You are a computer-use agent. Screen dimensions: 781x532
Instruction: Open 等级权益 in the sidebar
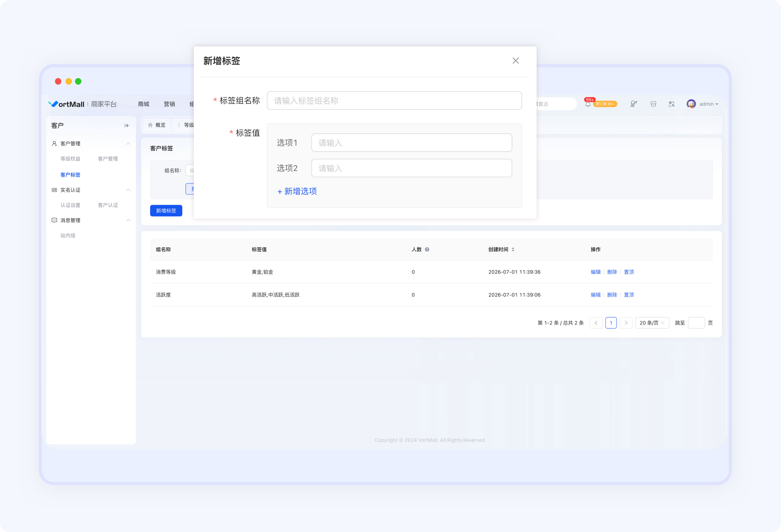pos(70,159)
